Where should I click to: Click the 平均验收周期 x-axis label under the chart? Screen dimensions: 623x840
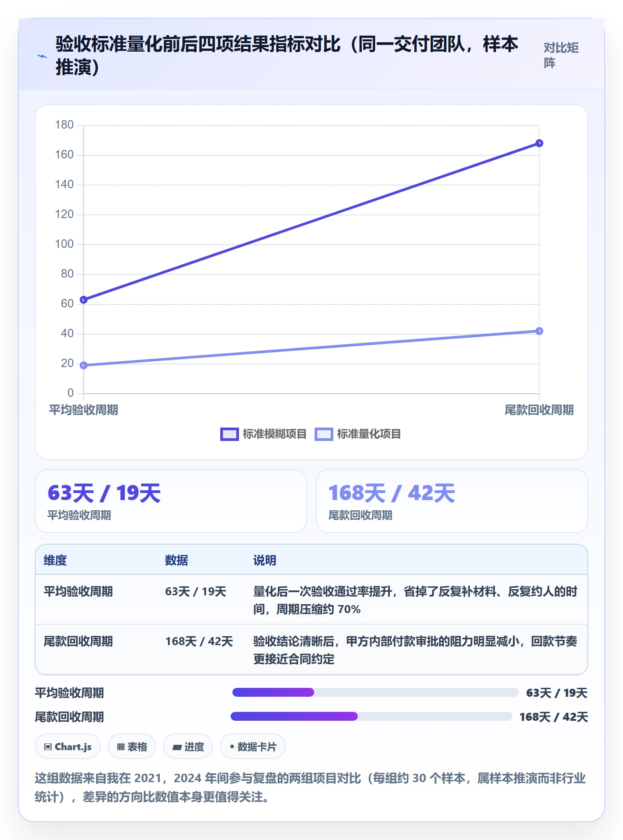[83, 410]
